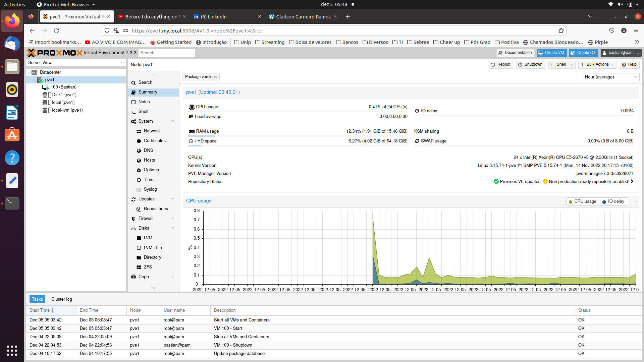Click the Package versions tab
644x362 pixels.
pos(201,76)
